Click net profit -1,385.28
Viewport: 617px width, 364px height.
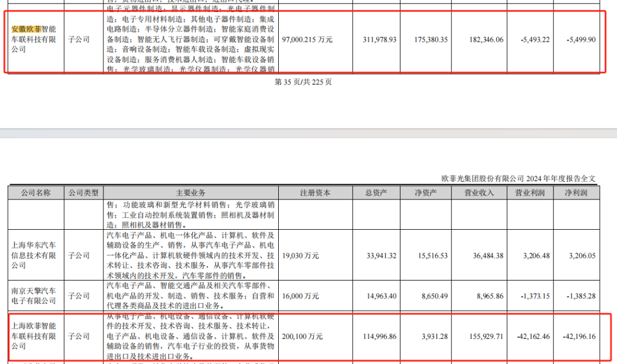point(581,296)
